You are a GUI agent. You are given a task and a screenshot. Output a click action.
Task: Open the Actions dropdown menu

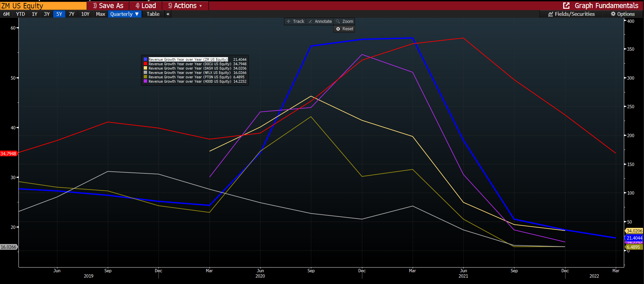click(185, 6)
